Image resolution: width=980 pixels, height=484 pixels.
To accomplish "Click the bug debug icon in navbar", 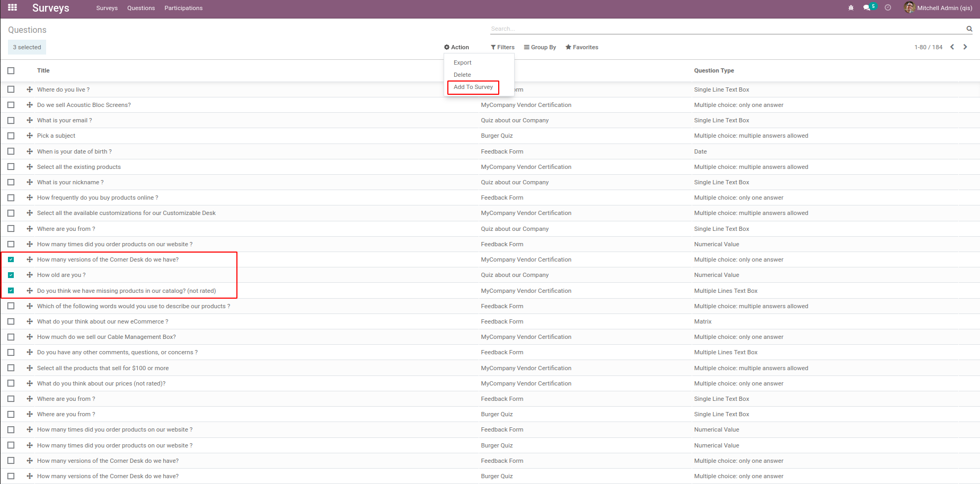I will coord(851,8).
